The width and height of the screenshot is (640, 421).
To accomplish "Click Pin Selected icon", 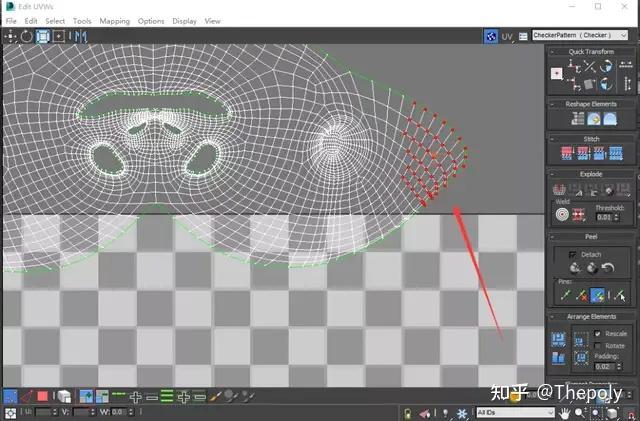I will (565, 295).
